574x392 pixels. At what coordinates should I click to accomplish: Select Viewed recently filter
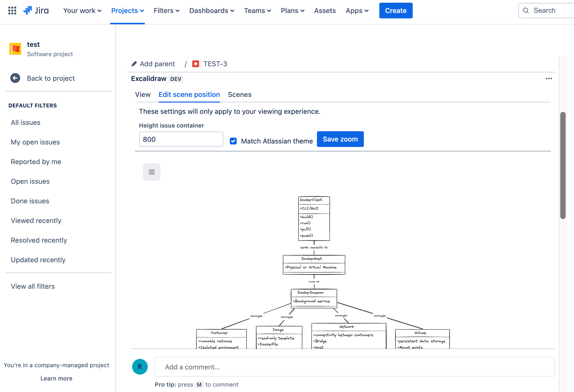click(x=36, y=221)
